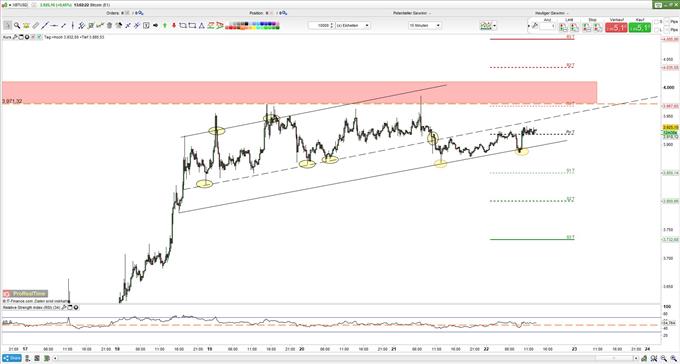Click the first Limit order icon

pyautogui.click(x=563, y=27)
